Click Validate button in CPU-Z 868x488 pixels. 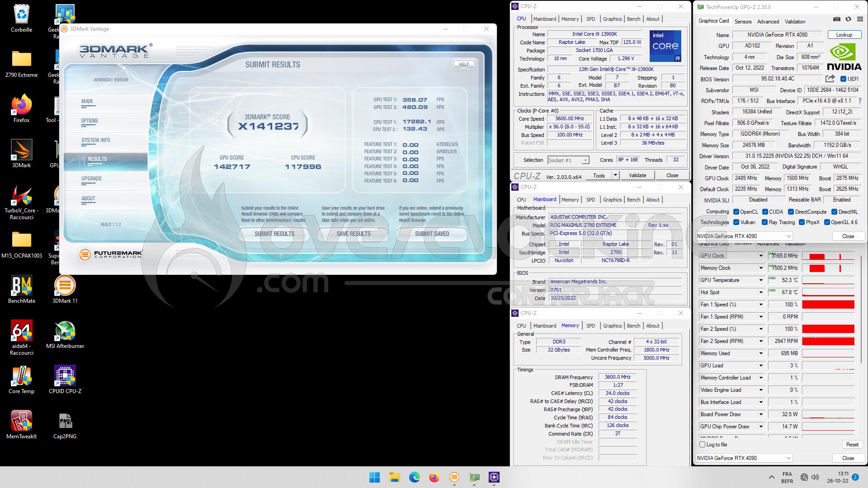tap(637, 175)
